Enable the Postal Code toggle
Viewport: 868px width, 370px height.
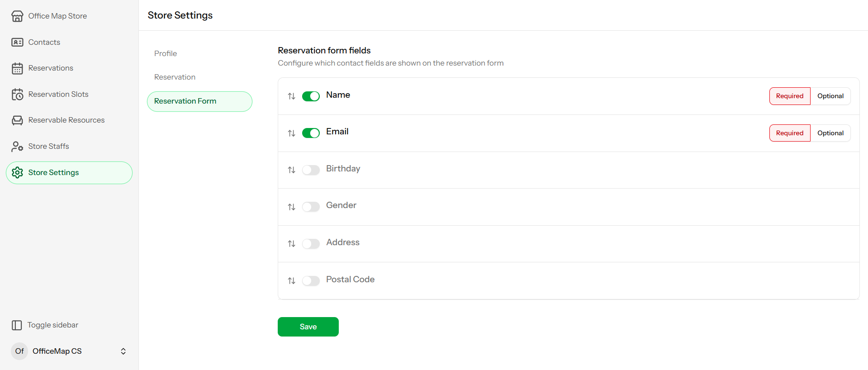tap(311, 280)
